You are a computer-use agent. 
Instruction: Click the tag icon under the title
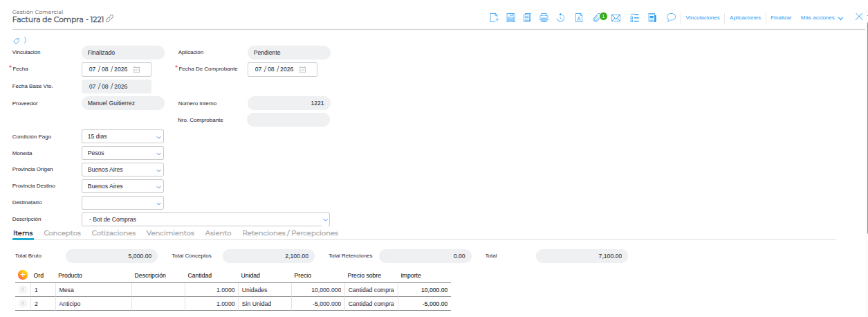click(17, 40)
